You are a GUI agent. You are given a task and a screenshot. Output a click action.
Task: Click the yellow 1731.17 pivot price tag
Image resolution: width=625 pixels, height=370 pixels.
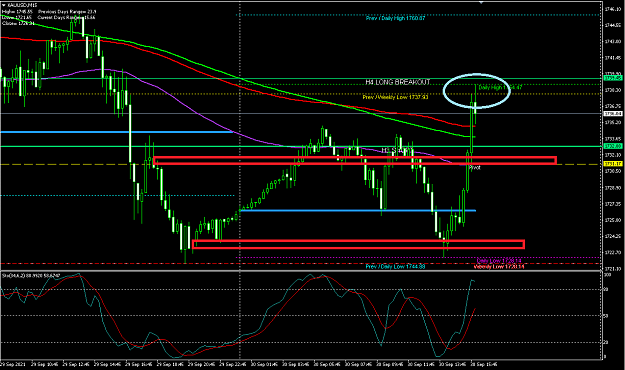613,164
